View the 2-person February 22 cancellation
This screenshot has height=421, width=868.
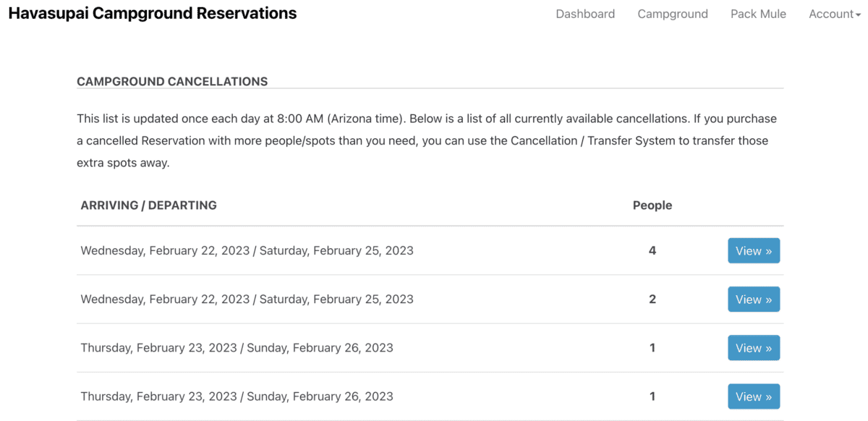click(x=754, y=299)
